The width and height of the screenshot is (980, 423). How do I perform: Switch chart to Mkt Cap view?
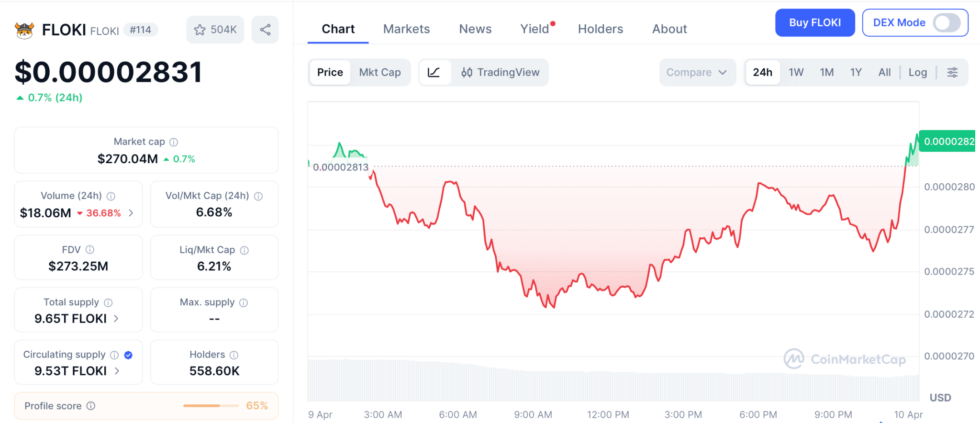(380, 72)
